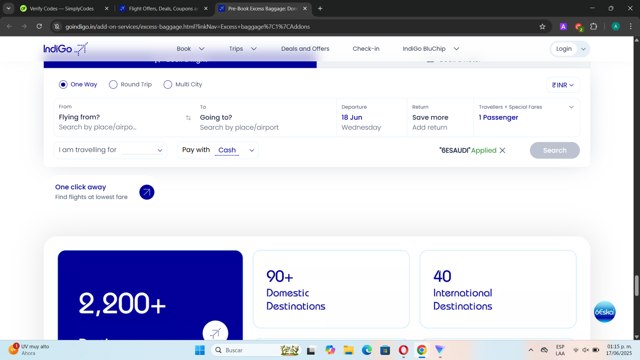Bookmark this page with the star icon
The image size is (640, 360).
click(542, 27)
